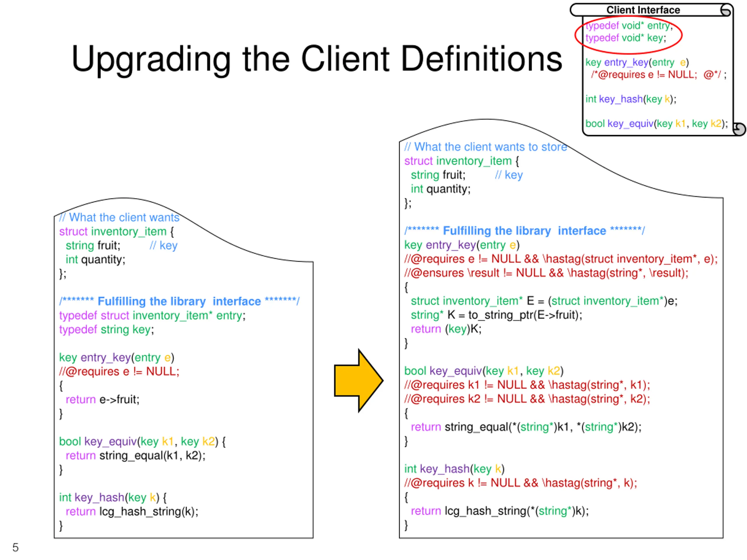Screen dimensions: 747x560
Task: Click "typedef string key;" line
Action: pyautogui.click(x=107, y=330)
